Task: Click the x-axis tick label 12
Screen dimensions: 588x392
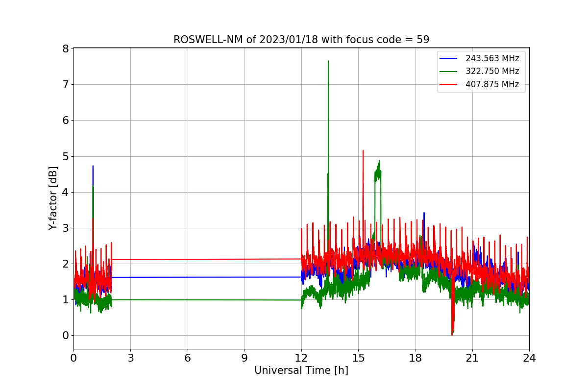Action: pyautogui.click(x=301, y=358)
